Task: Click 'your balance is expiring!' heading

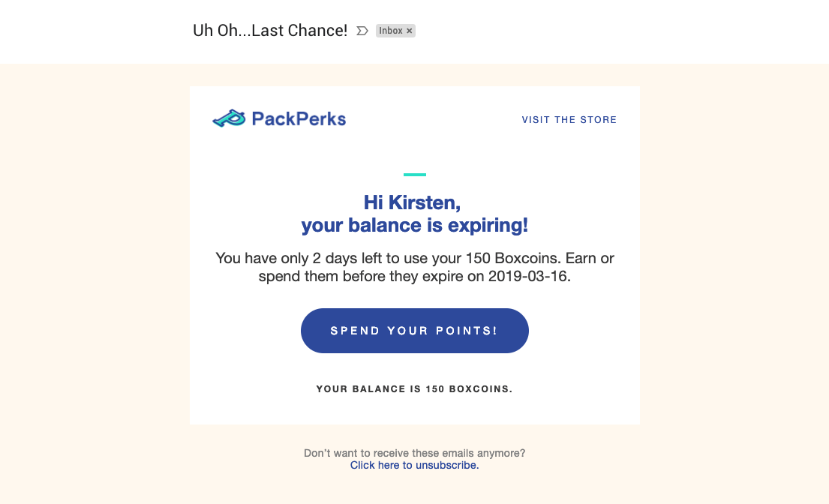Action: pos(414,226)
